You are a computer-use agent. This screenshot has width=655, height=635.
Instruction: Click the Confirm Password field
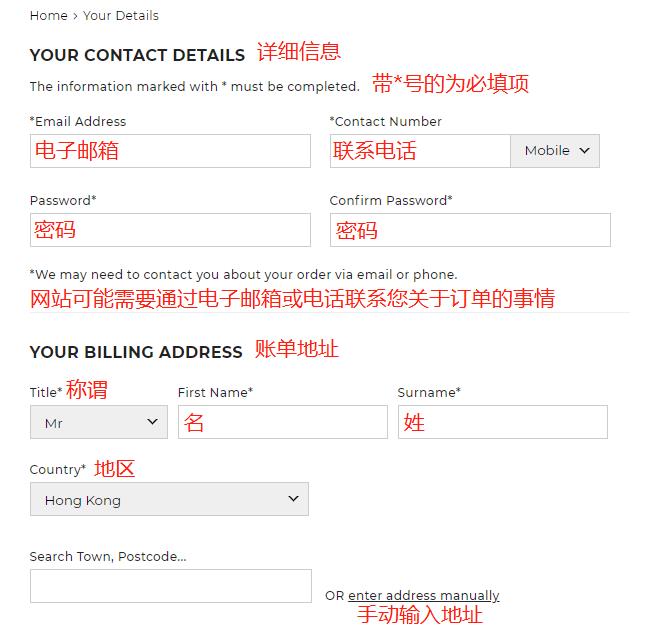tap(470, 230)
